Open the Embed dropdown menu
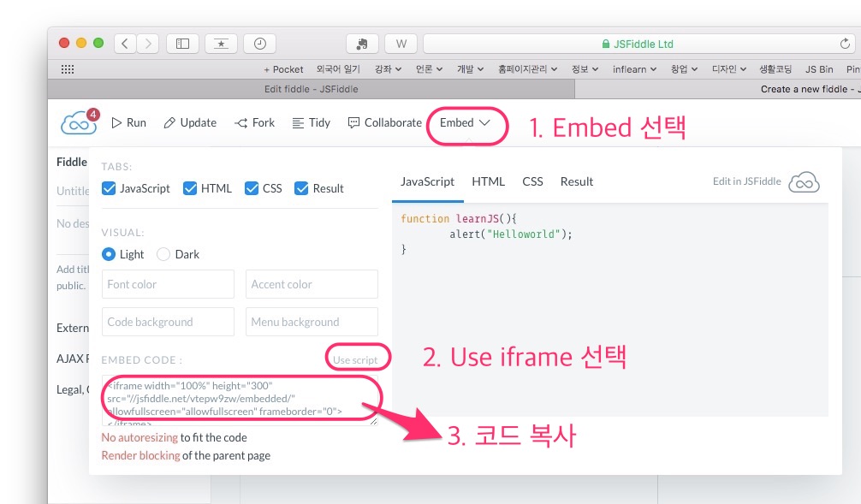This screenshot has height=504, width=861. 465,123
